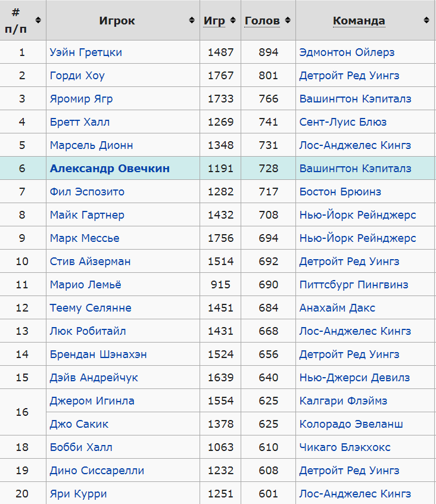Sort by Игр column arrow icon
The width and height of the screenshot is (436, 504).
(x=233, y=20)
